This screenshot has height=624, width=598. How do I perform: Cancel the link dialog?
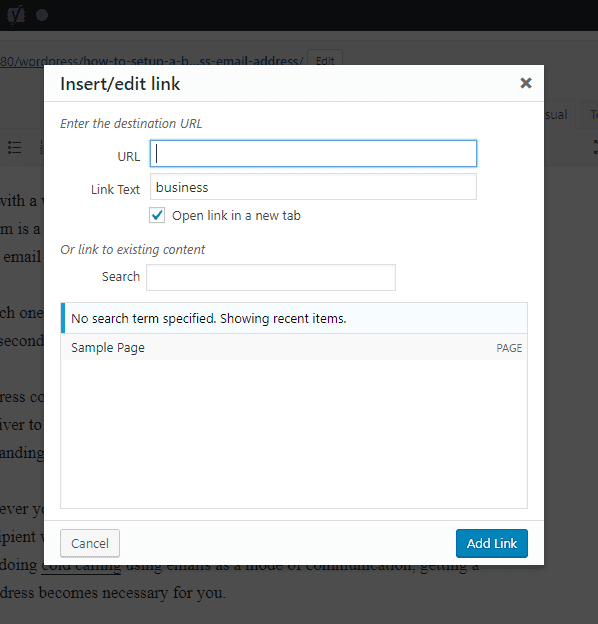(x=90, y=543)
